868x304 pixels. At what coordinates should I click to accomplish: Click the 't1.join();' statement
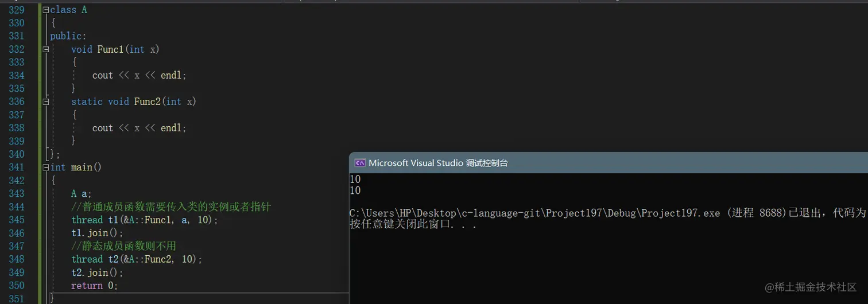tap(98, 233)
